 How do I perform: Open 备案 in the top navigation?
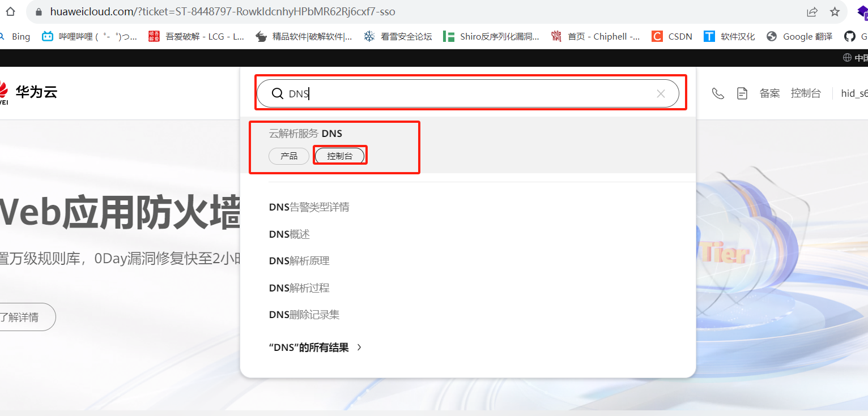[x=769, y=93]
